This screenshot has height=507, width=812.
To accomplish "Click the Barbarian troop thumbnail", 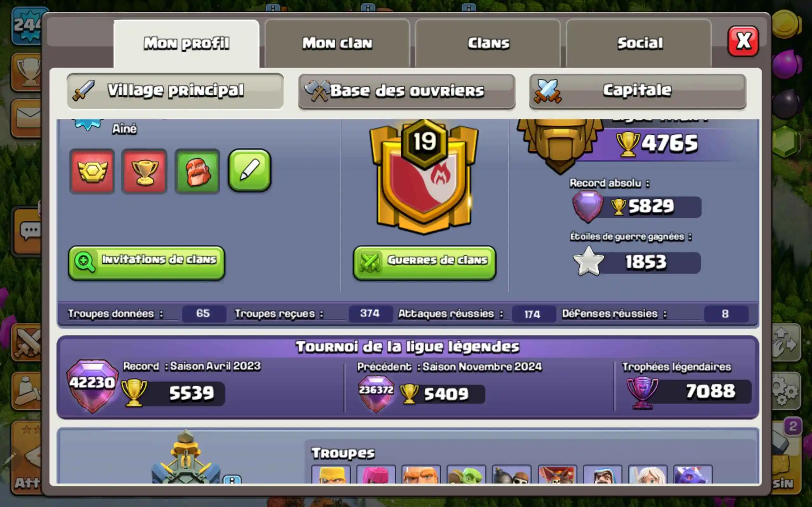I will (331, 474).
